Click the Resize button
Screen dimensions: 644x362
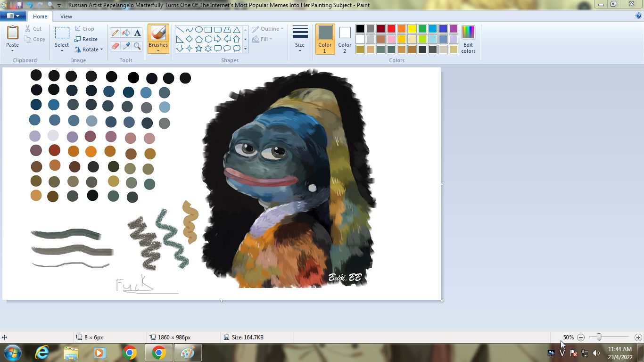86,39
